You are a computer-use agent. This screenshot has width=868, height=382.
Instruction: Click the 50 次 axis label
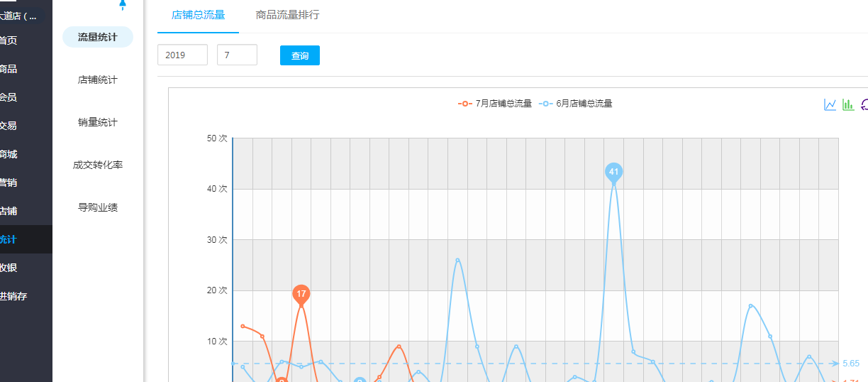(217, 138)
